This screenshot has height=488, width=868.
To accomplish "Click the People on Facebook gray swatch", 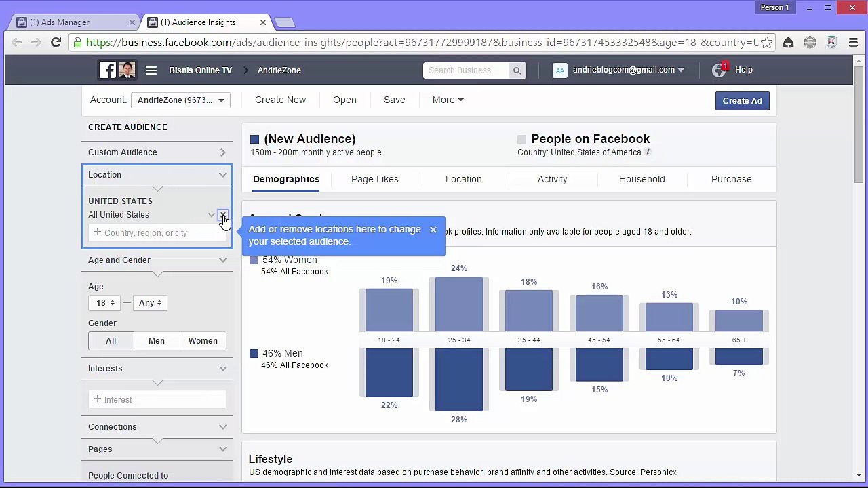I will tap(521, 139).
